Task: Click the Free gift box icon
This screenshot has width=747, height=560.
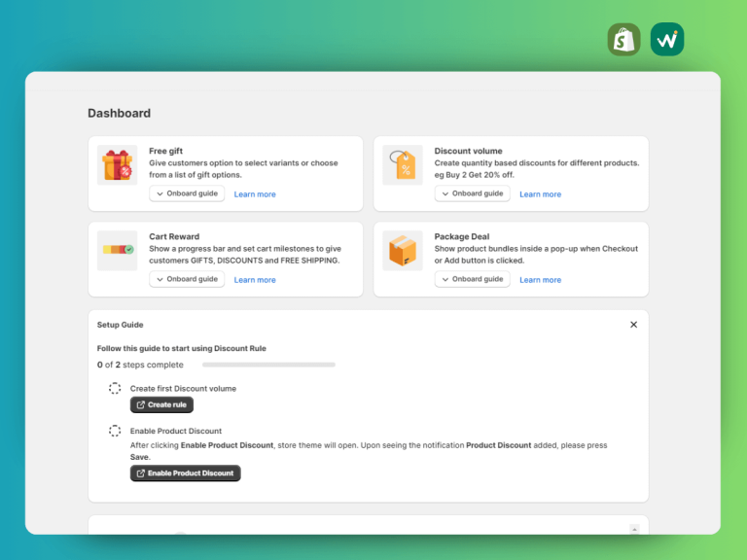Action: pos(117,164)
